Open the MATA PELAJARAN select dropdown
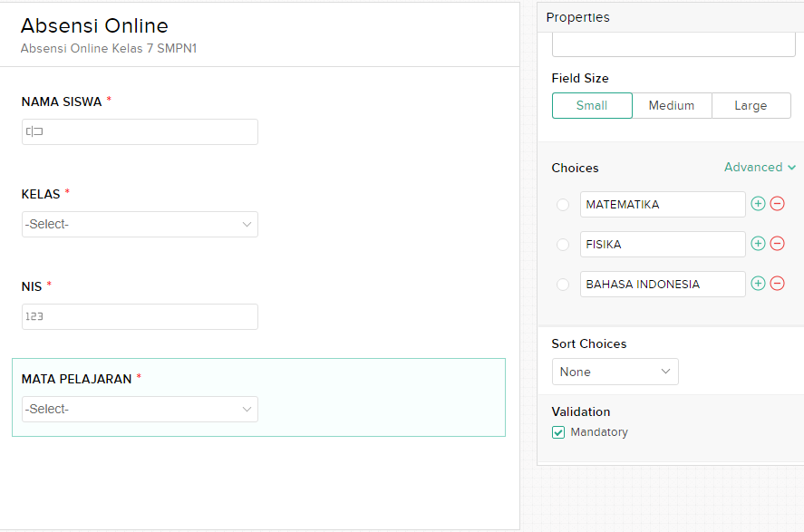 [x=140, y=409]
